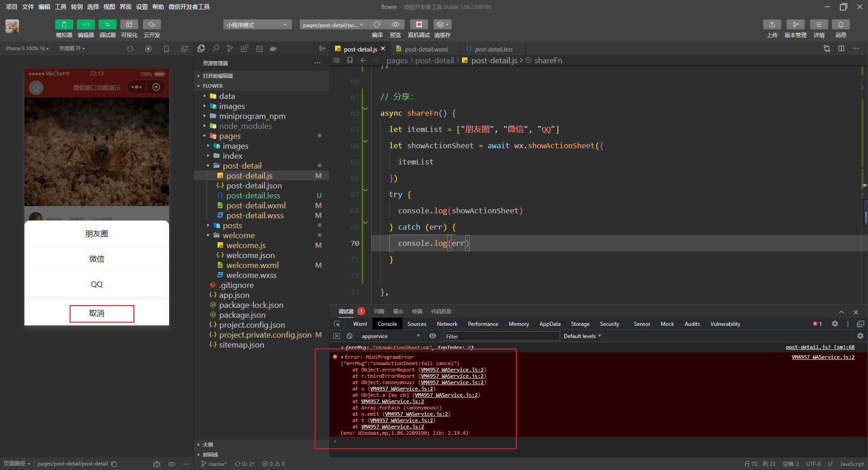Open post-detail.less in the file tree
This screenshot has width=868, height=470.
(261, 196)
